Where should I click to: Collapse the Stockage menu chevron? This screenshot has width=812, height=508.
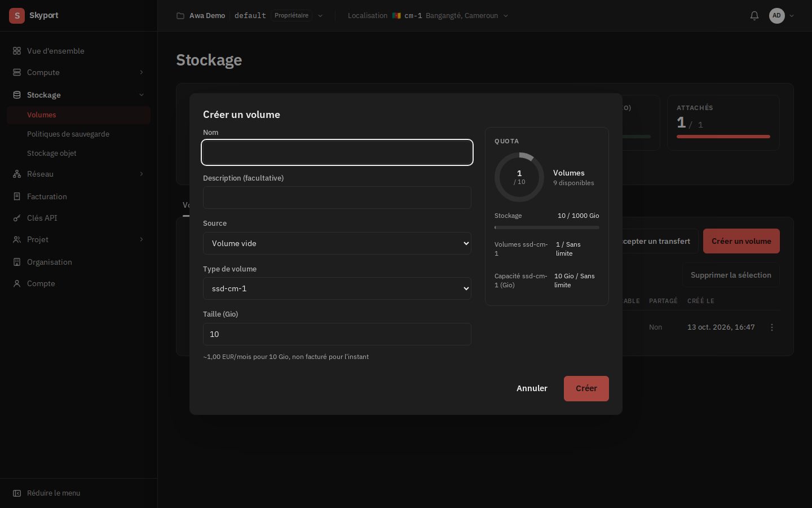tap(142, 95)
